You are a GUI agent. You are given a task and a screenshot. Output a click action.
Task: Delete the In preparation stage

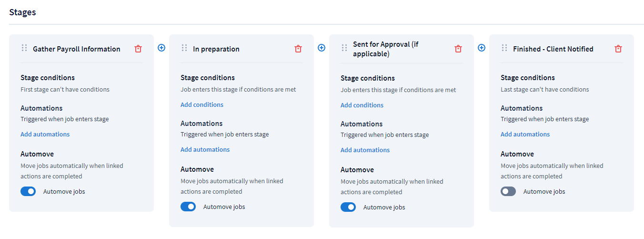point(298,49)
